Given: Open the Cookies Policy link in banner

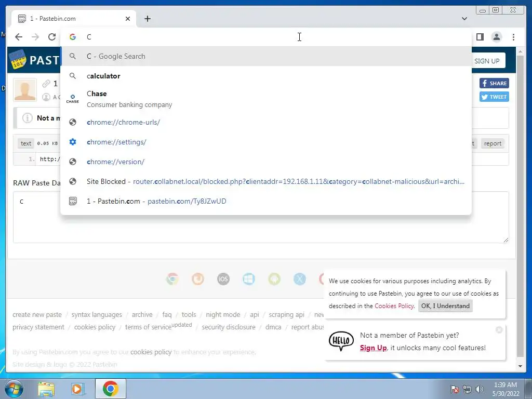Looking at the screenshot, I should coord(394,305).
